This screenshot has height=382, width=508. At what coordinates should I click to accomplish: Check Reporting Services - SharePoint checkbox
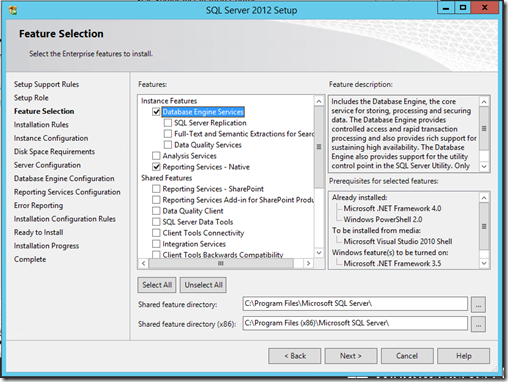pos(156,189)
